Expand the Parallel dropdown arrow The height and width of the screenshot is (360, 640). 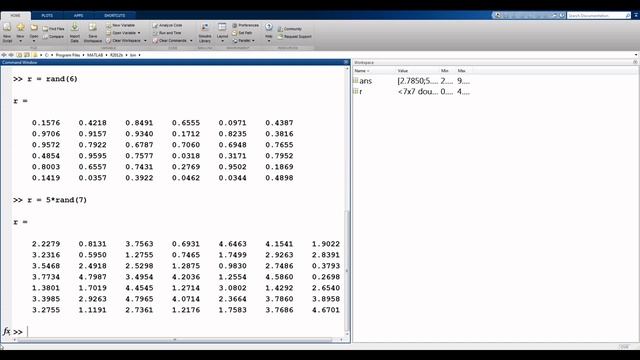click(253, 41)
